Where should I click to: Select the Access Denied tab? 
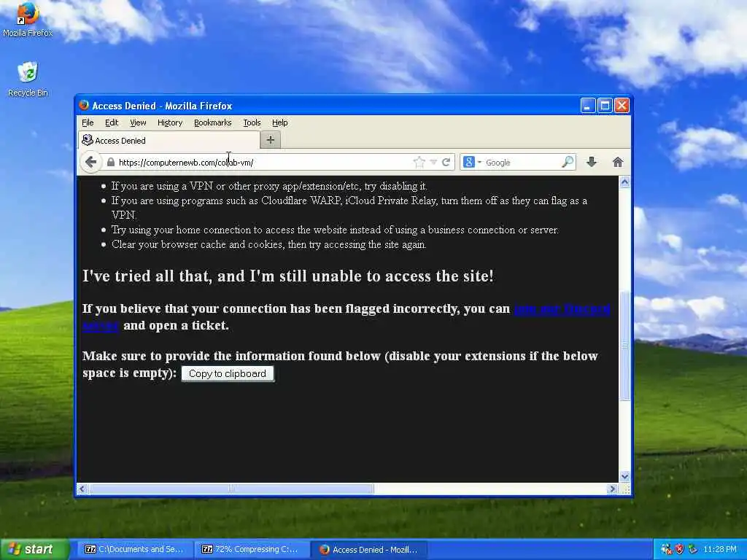[x=169, y=141]
